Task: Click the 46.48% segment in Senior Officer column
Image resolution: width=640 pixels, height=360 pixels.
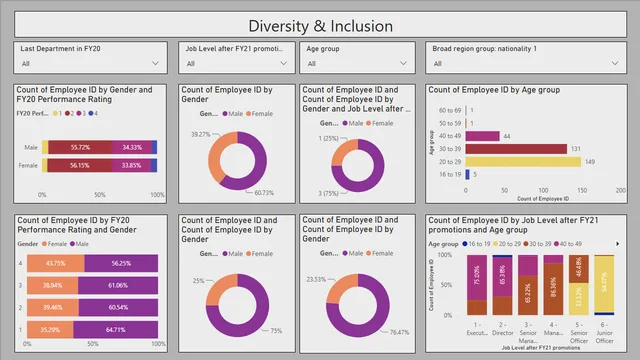Action: [579, 269]
